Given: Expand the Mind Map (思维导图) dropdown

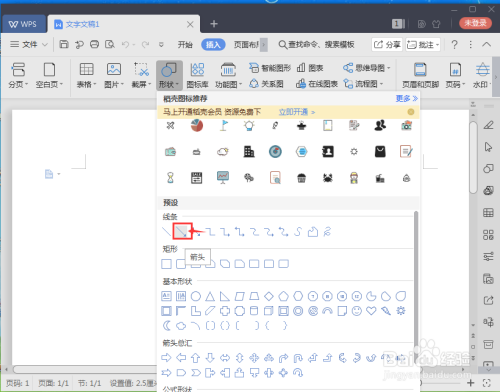Looking at the screenshot, I should (367, 68).
